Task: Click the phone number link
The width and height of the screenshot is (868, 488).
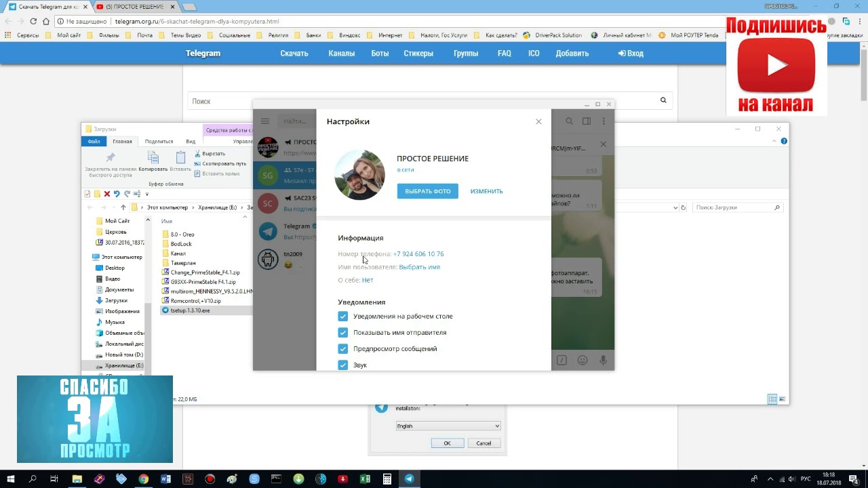Action: (x=418, y=254)
